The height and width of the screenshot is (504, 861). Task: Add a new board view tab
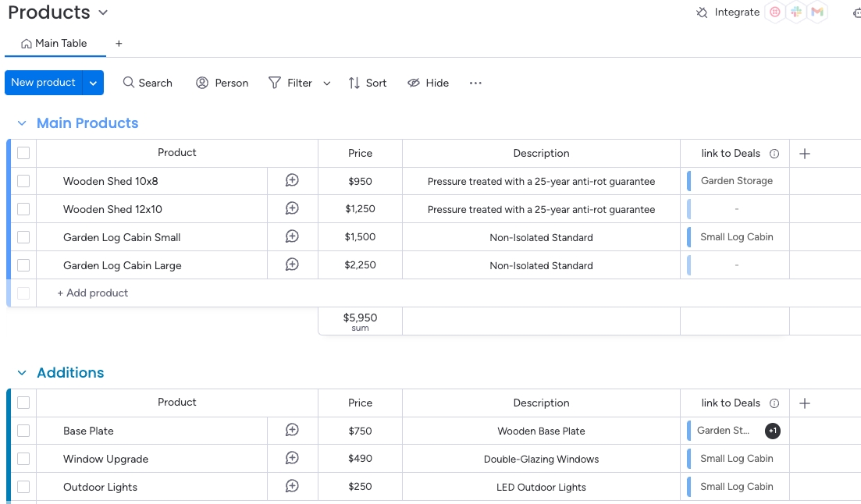(119, 44)
